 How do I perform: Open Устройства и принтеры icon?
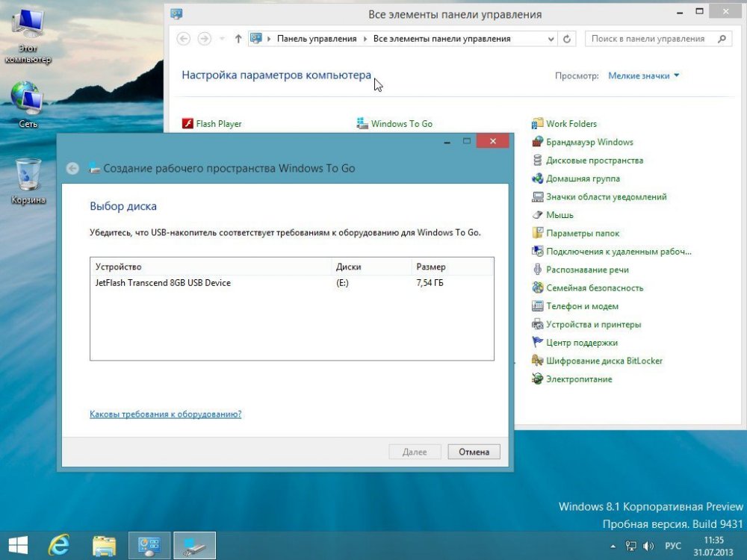(x=537, y=324)
